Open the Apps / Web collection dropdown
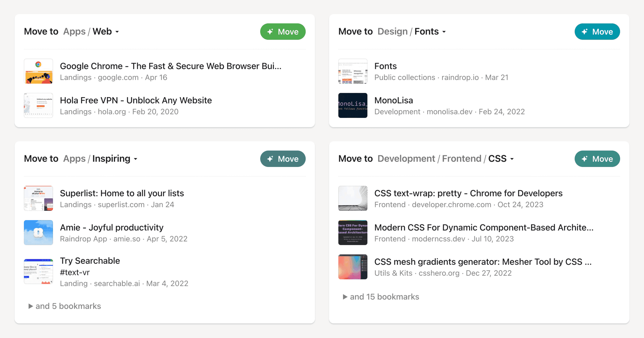644x338 pixels. [x=91, y=31]
